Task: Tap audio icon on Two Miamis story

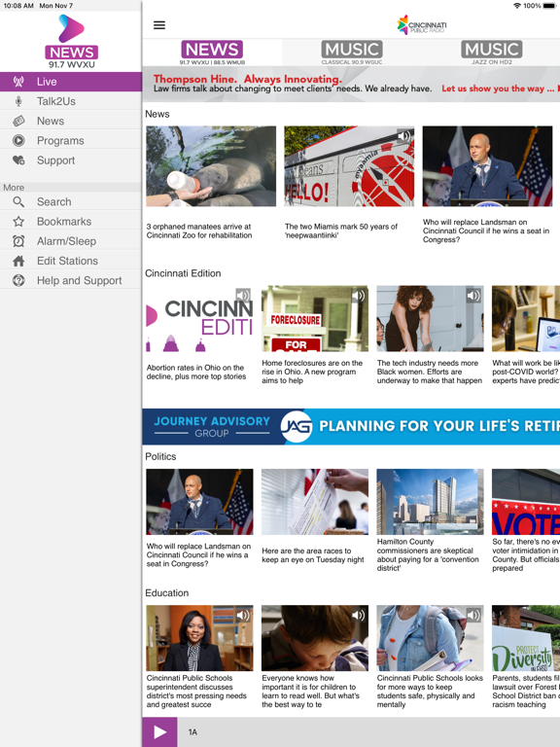Action: click(403, 136)
